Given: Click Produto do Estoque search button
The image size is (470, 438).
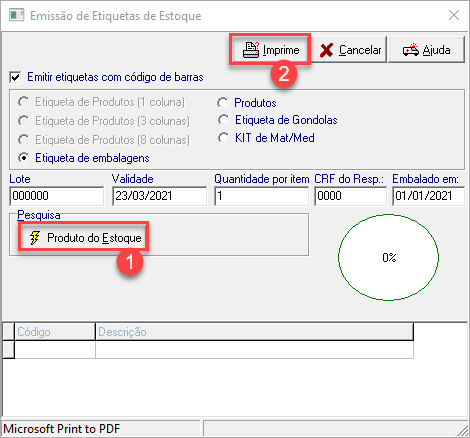Looking at the screenshot, I should tap(83, 237).
